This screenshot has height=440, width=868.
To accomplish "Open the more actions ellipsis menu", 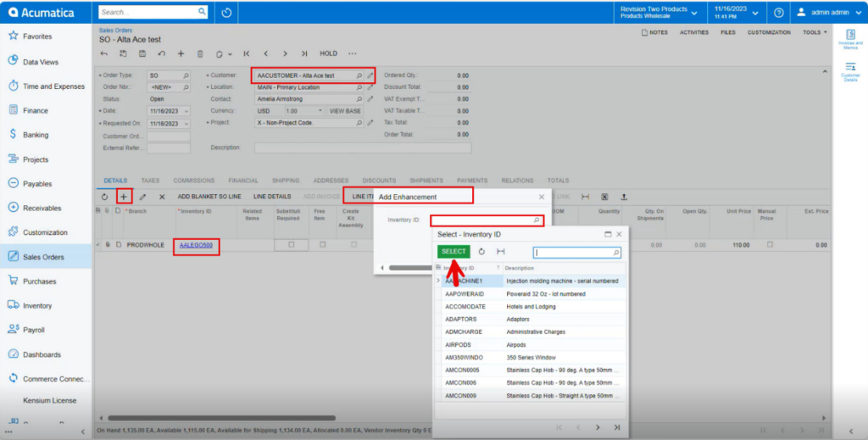I will (x=352, y=53).
